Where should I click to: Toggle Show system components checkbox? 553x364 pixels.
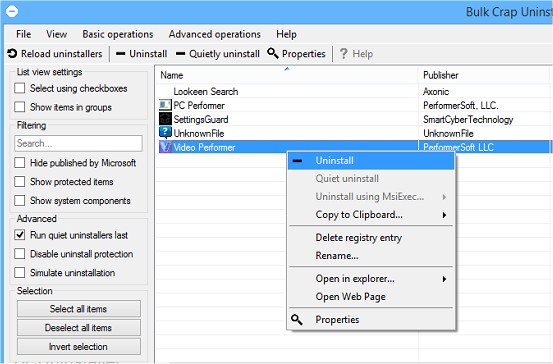click(x=20, y=200)
